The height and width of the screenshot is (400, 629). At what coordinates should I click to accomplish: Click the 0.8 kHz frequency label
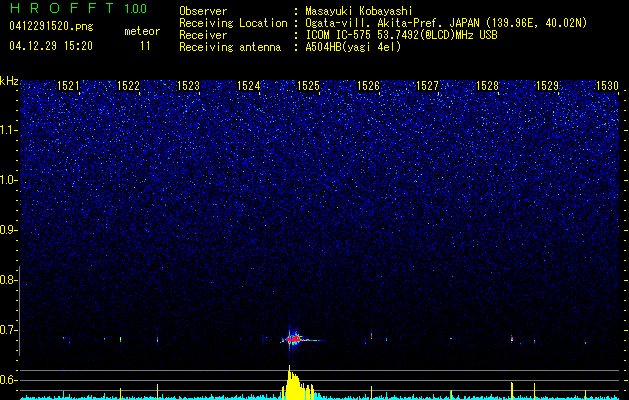pyautogui.click(x=8, y=280)
